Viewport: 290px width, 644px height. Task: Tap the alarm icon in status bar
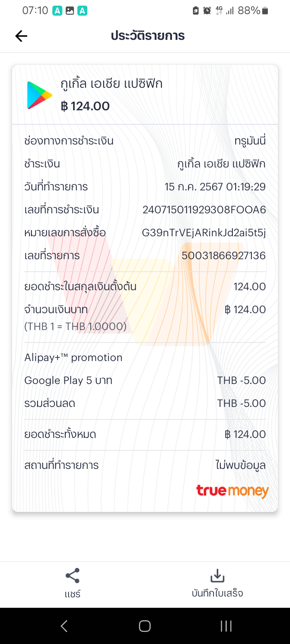click(x=207, y=11)
